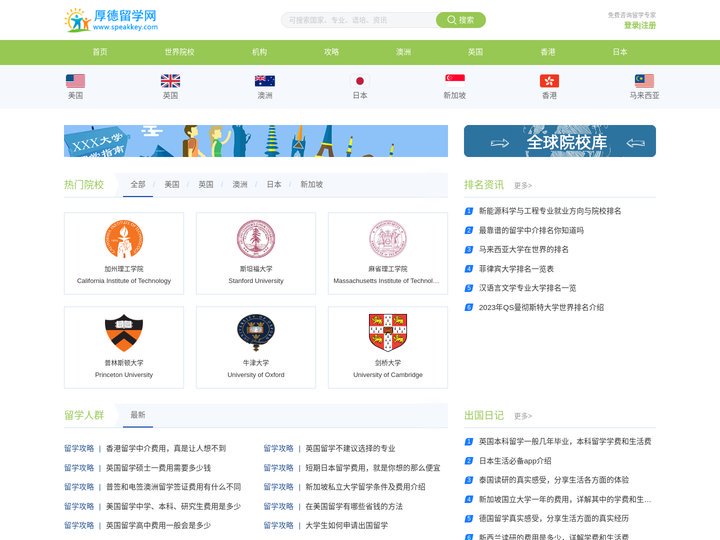Open the California Institute of Technology logo
The width and height of the screenshot is (720, 540).
point(124,239)
